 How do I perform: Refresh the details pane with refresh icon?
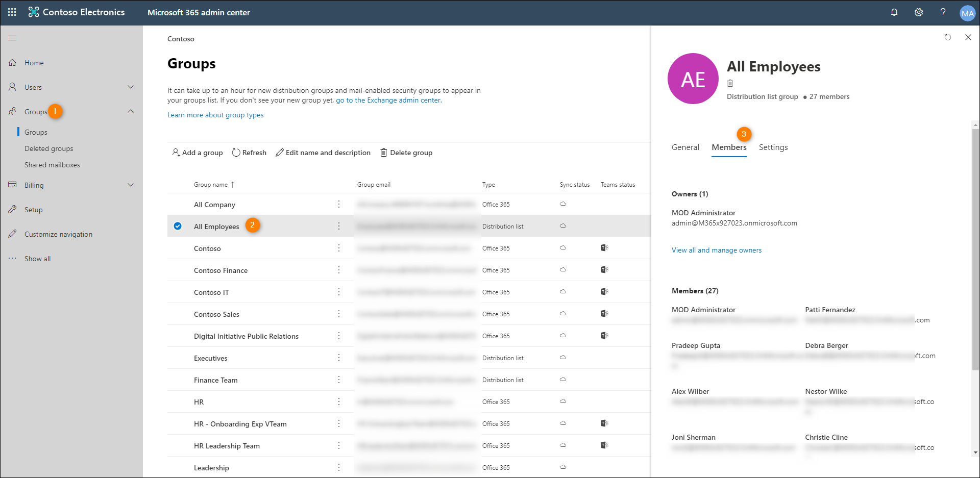[948, 37]
